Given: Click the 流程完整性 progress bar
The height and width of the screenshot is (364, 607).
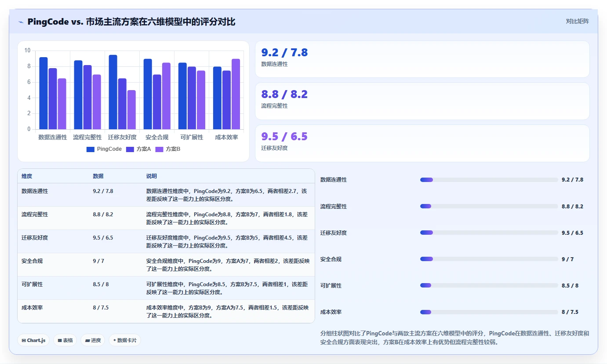Looking at the screenshot, I should 489,206.
